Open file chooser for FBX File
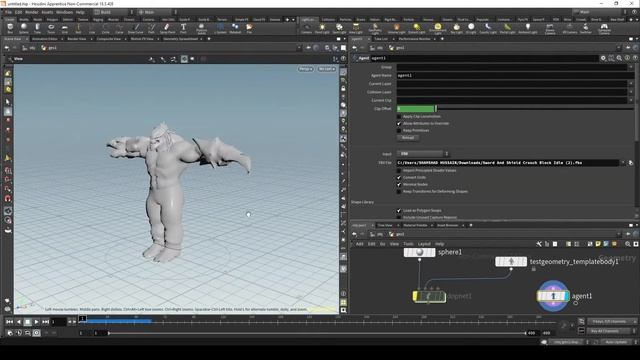 tap(631, 163)
